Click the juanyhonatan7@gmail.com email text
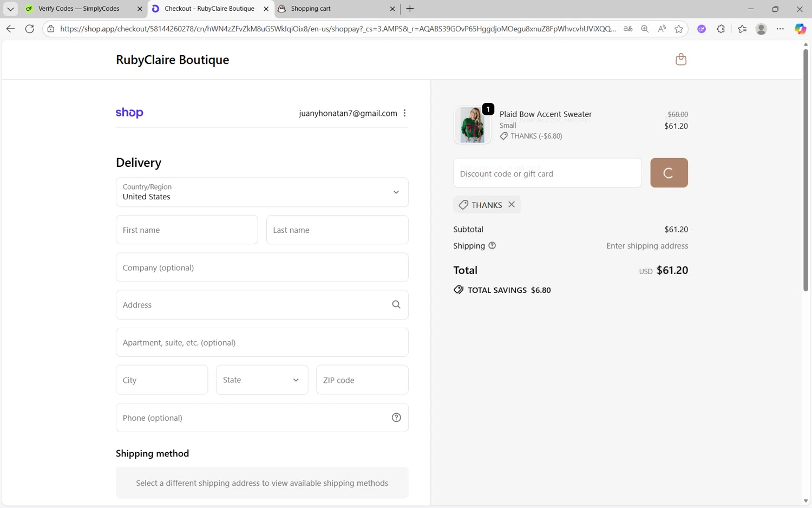The image size is (812, 508). (348, 113)
